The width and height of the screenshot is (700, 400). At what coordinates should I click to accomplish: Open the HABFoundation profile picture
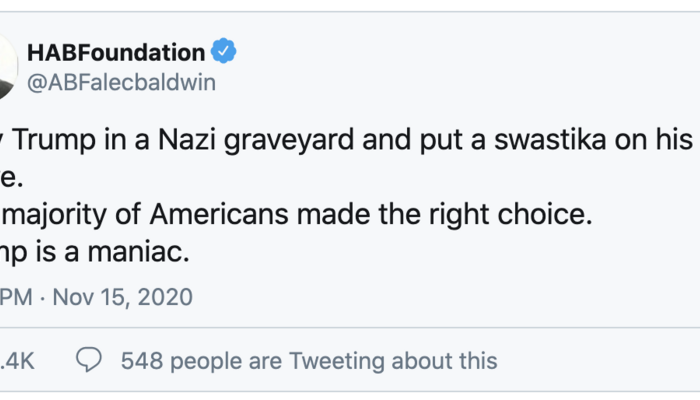(6, 67)
